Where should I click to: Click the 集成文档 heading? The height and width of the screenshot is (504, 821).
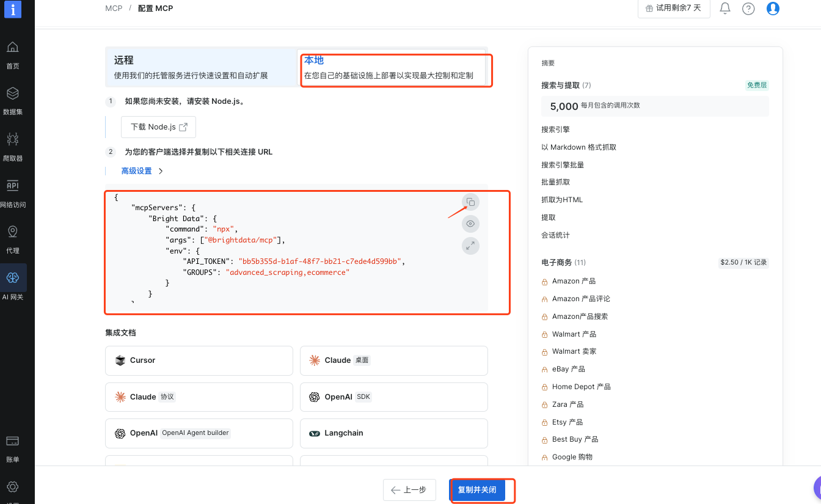120,333
